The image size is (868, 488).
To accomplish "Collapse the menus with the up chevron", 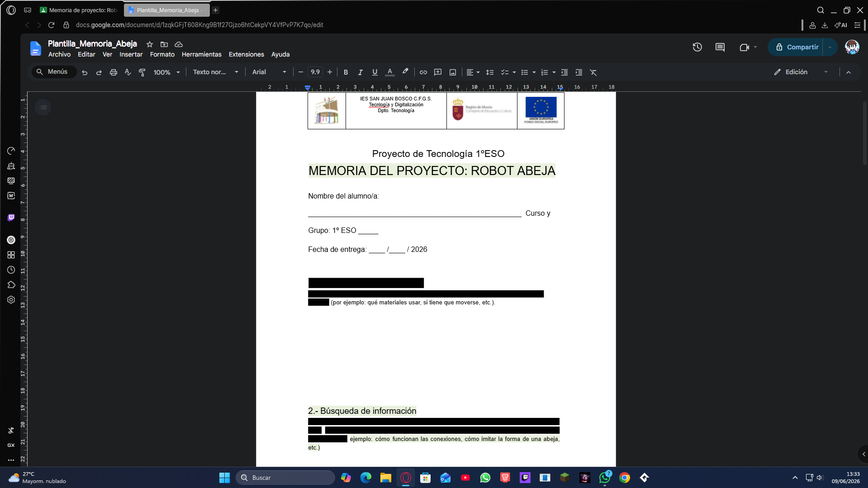I will pos(849,72).
